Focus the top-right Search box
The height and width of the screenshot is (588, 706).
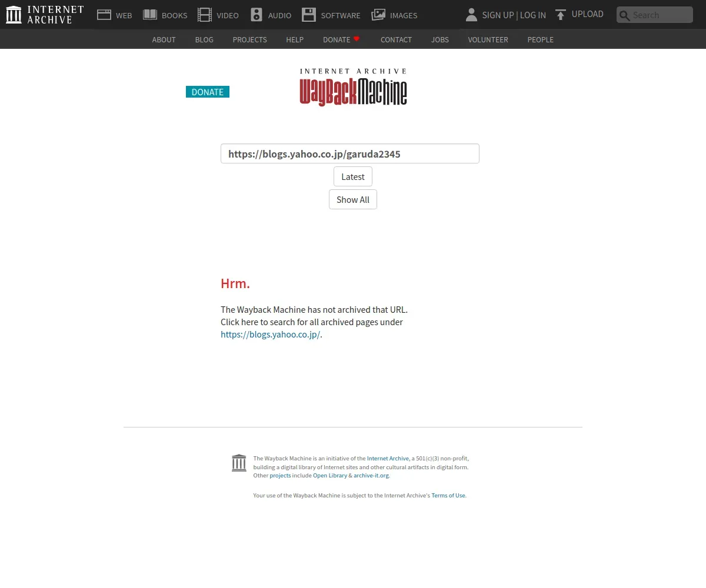click(x=655, y=15)
